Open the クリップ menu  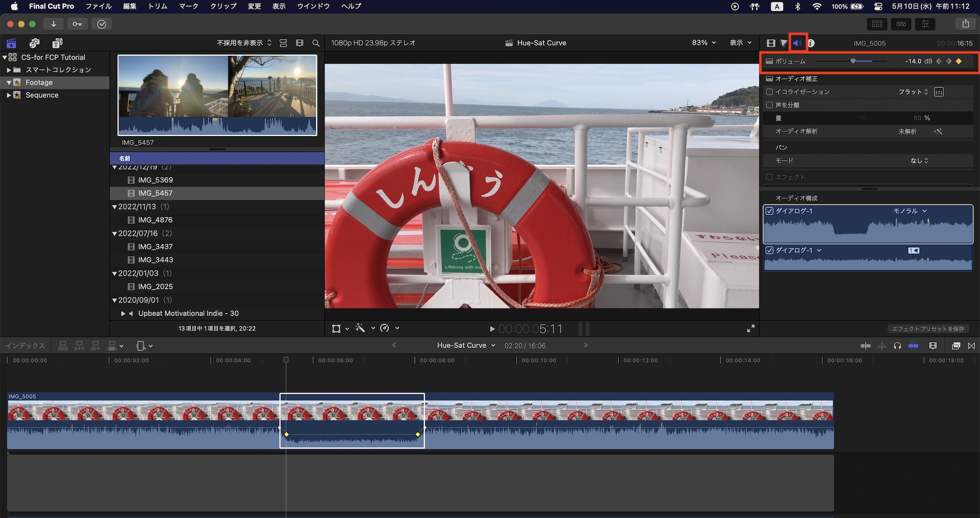[223, 6]
